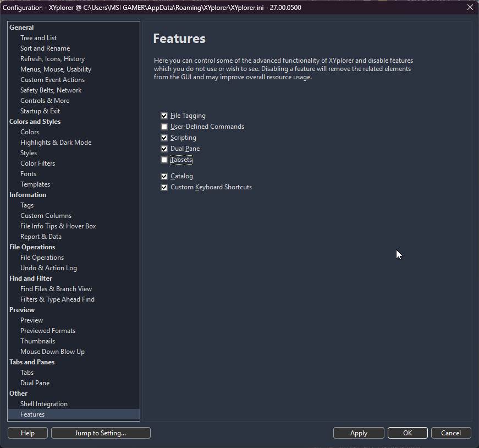Turn off the Dual Pane feature checkbox
479x448 pixels.
point(164,149)
